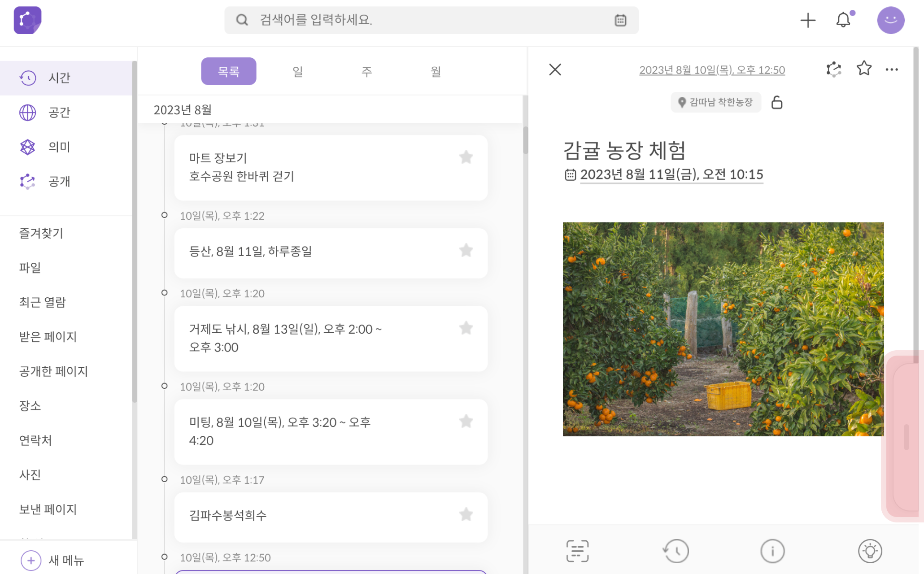The image size is (924, 574).
Task: Select the 목록 list tab
Action: (x=229, y=71)
